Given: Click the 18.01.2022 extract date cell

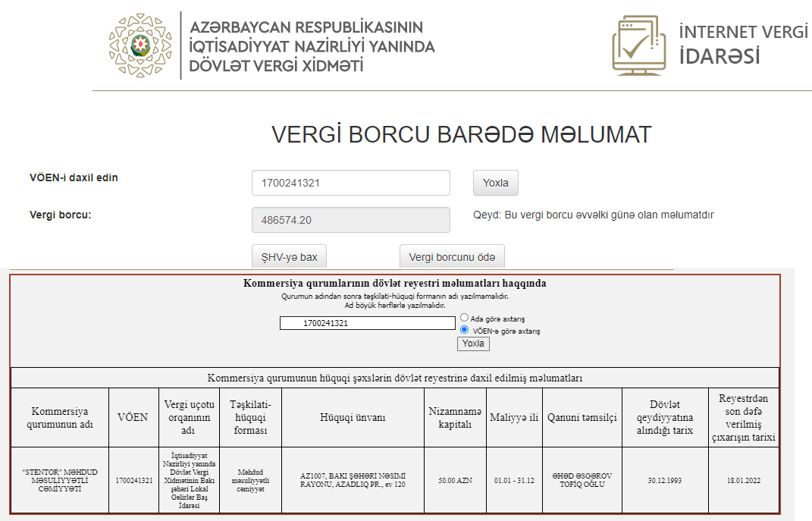Looking at the screenshot, I should [x=744, y=480].
